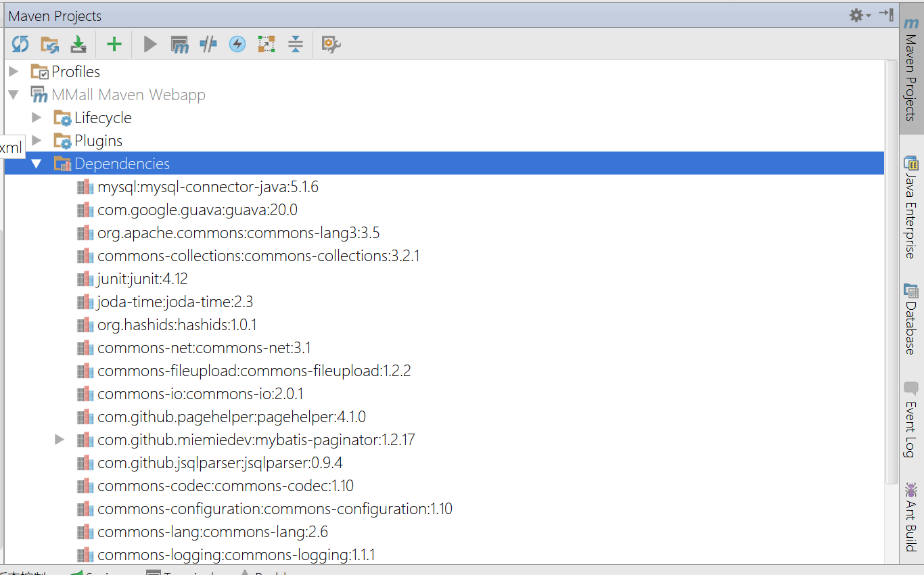Click the Ant Build spider icon
The image size is (924, 575).
tap(911, 489)
